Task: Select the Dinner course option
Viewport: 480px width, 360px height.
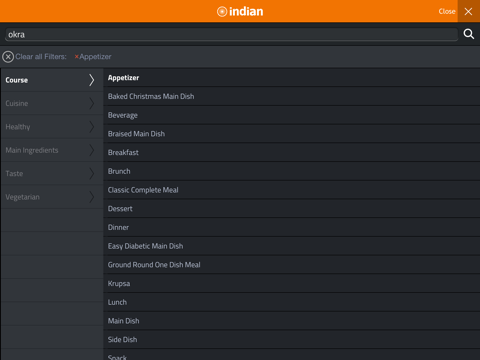Action: [x=292, y=227]
